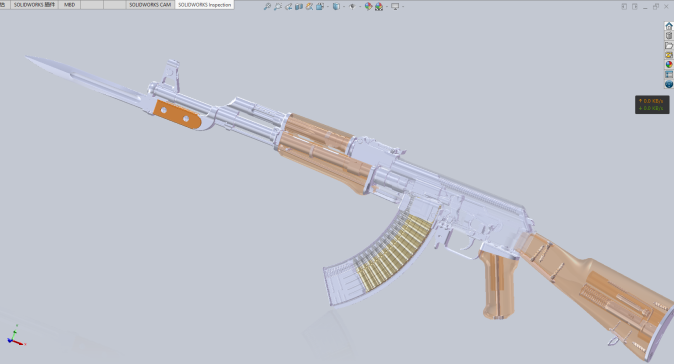Click the collapse left panel icon
Viewport: 674px width, 364px height.
[x=624, y=6]
